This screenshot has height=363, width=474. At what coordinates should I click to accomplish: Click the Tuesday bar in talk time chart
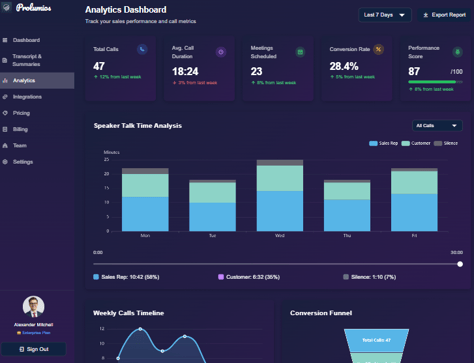pos(213,205)
